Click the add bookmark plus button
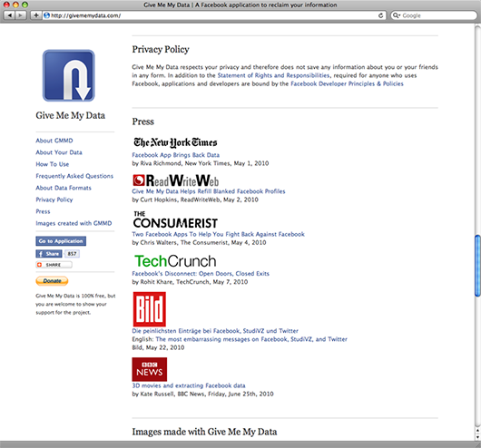This screenshot has height=448, width=481. (x=35, y=15)
